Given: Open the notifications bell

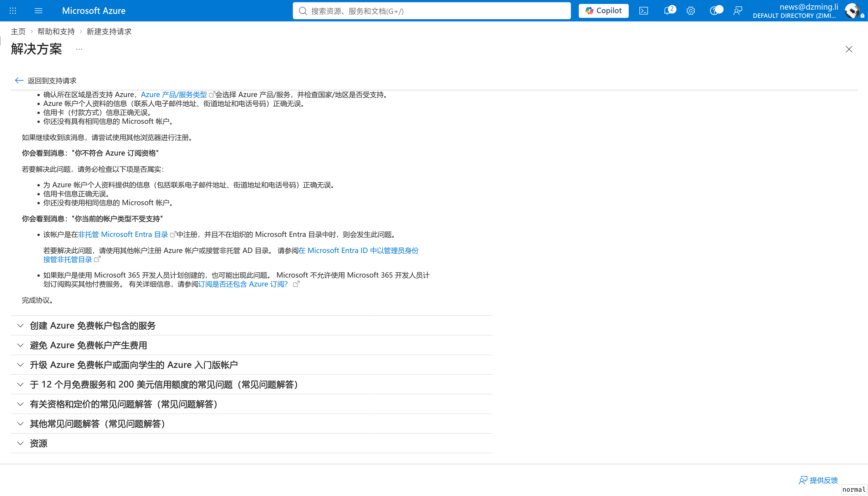Looking at the screenshot, I should tap(667, 11).
